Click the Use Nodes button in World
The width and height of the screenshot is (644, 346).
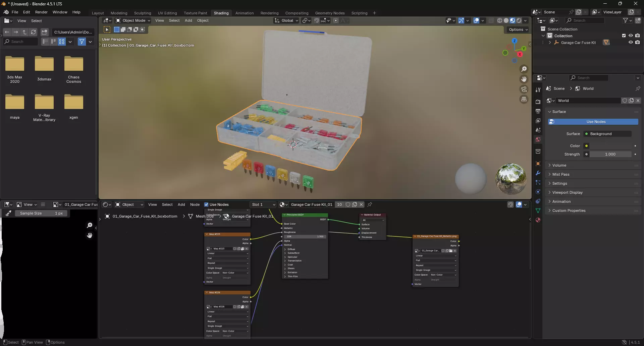point(593,122)
